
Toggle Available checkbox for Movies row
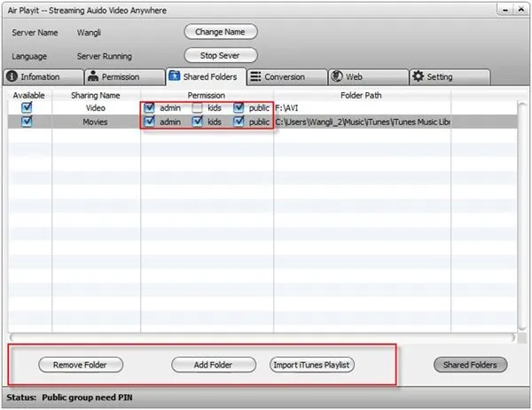point(27,122)
